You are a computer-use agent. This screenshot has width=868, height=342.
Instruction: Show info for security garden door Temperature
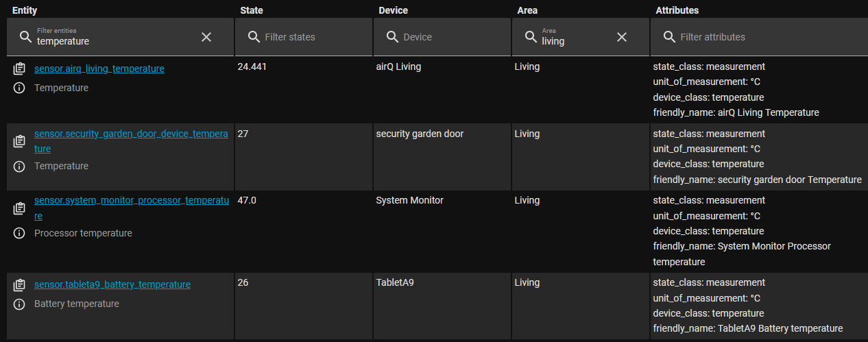coord(19,166)
